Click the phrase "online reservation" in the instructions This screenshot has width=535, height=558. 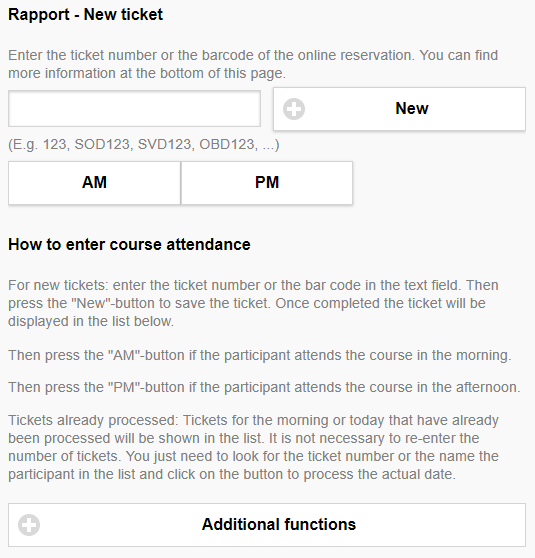click(x=356, y=56)
